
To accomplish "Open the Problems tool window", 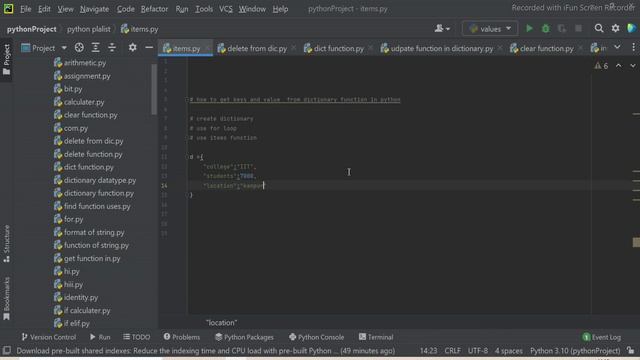I will (x=182, y=337).
